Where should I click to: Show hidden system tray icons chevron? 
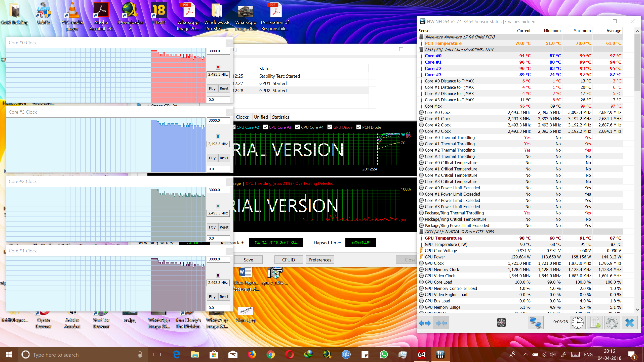[x=526, y=355]
